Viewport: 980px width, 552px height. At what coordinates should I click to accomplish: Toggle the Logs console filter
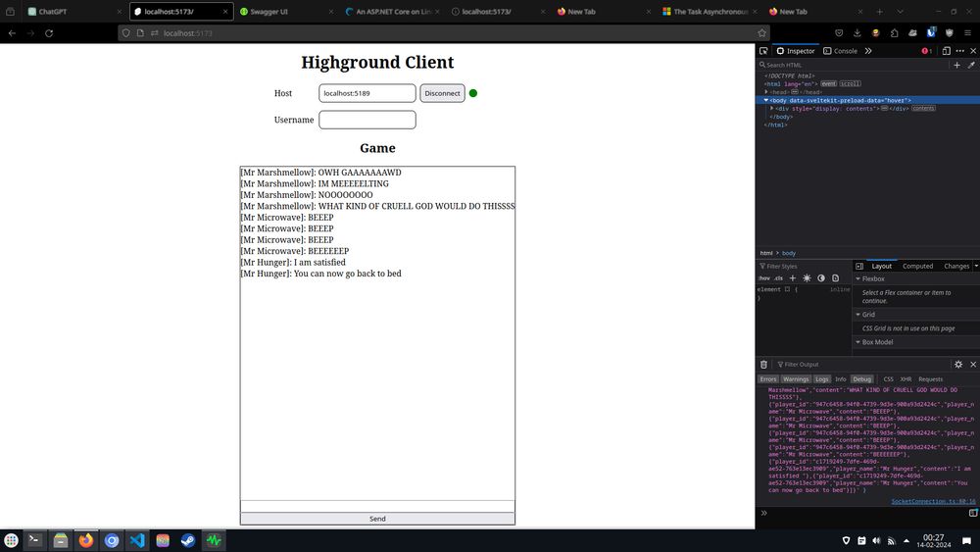point(822,378)
